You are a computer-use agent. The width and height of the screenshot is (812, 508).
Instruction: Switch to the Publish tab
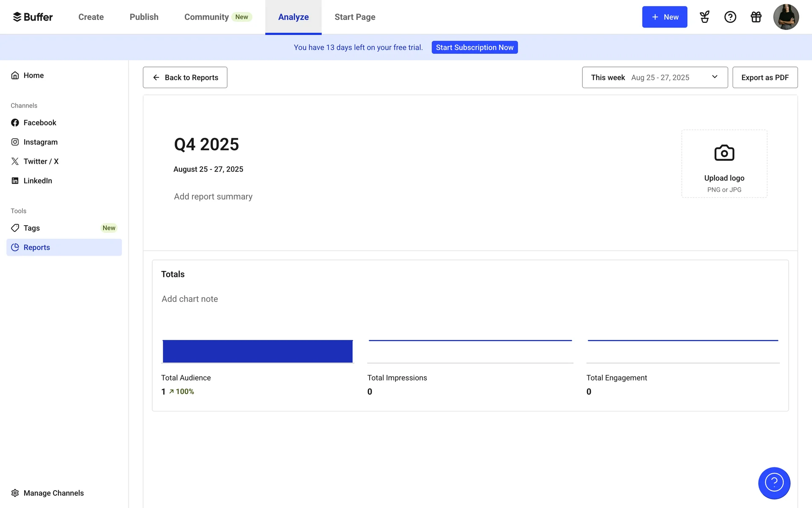144,17
